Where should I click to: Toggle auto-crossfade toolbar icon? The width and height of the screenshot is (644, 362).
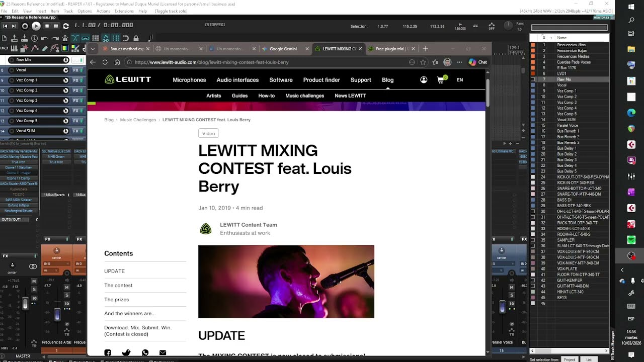tap(75, 38)
